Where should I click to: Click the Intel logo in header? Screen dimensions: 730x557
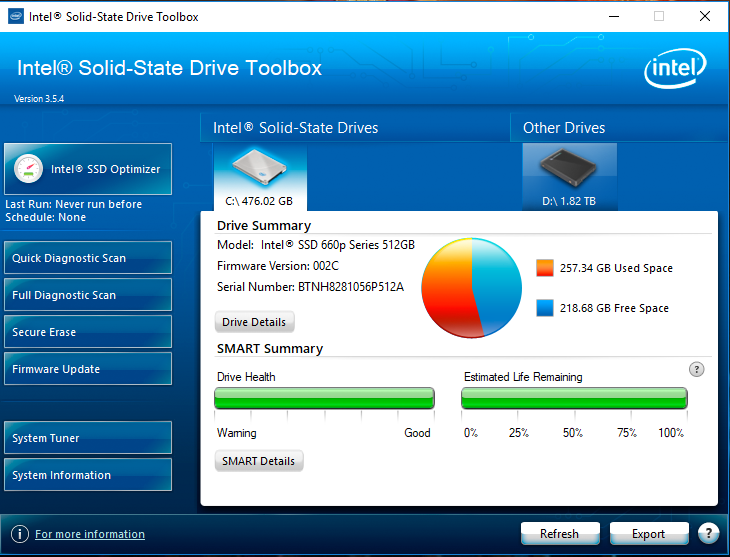[675, 69]
